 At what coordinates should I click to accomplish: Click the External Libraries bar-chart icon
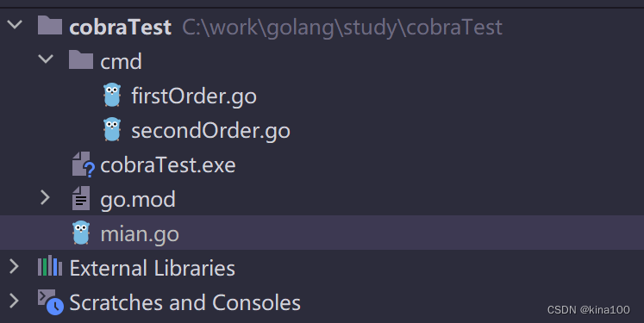click(50, 265)
